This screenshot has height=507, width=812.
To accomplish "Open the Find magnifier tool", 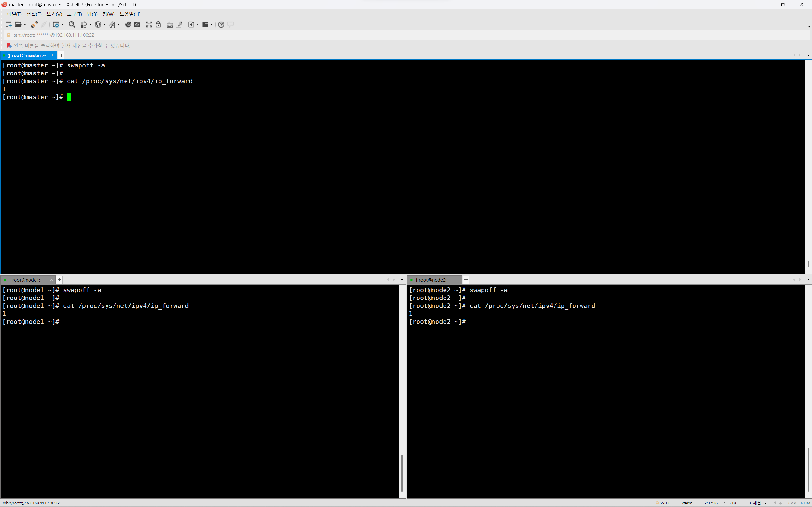I will [x=71, y=24].
